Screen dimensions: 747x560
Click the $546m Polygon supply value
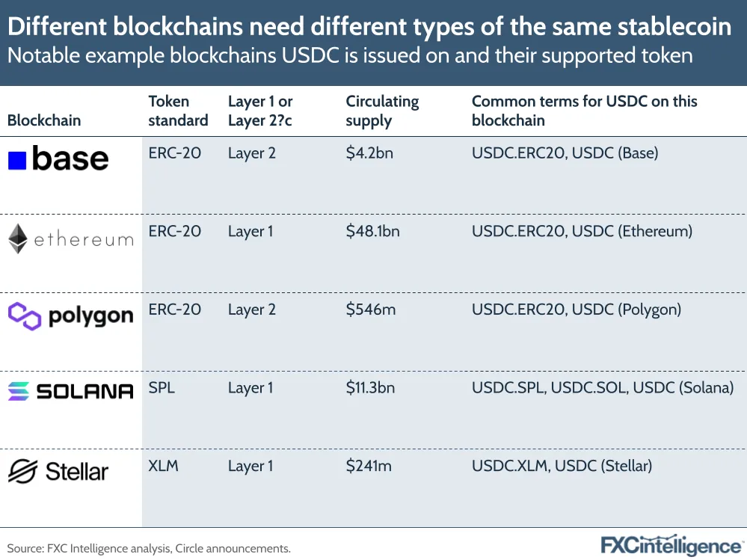[x=370, y=310]
